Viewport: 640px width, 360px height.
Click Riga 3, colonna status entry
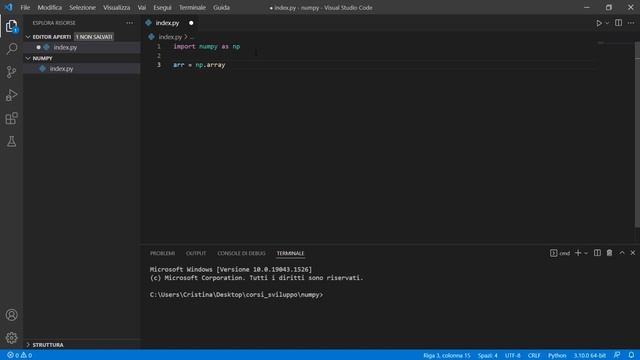click(447, 355)
